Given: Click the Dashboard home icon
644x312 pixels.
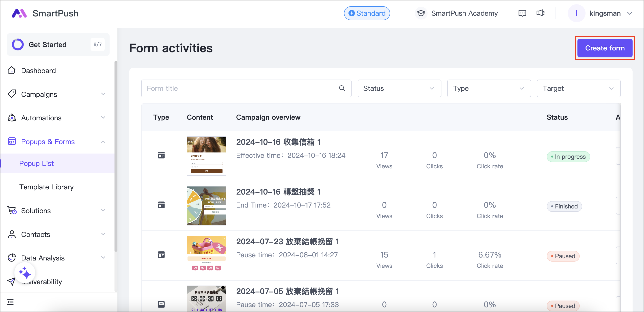Looking at the screenshot, I should (12, 71).
